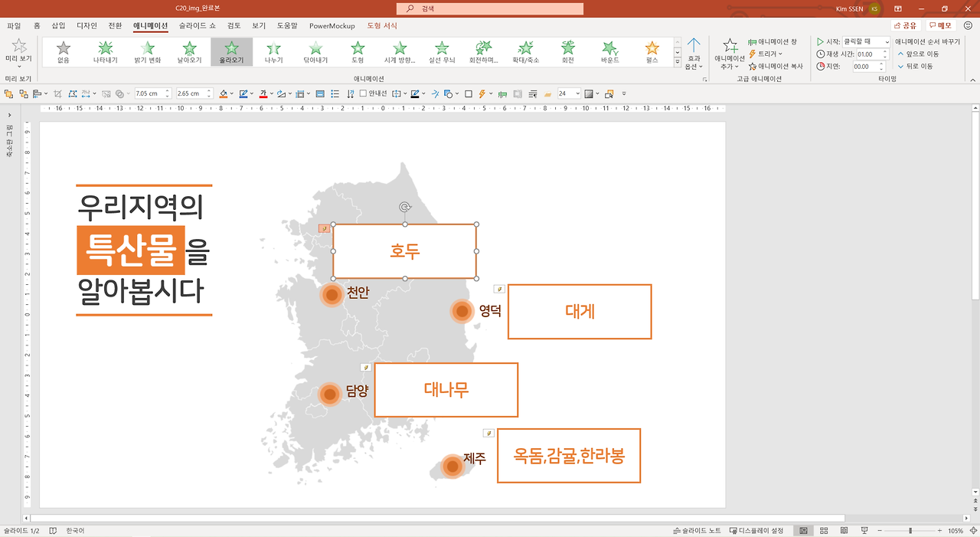Adjust the zoom slider handle
980x537 pixels.
[910, 530]
